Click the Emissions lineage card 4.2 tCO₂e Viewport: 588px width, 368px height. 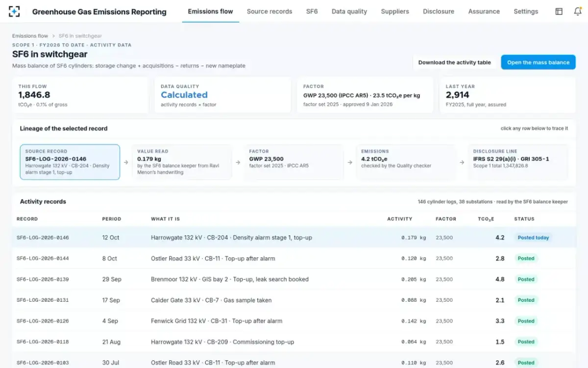406,162
